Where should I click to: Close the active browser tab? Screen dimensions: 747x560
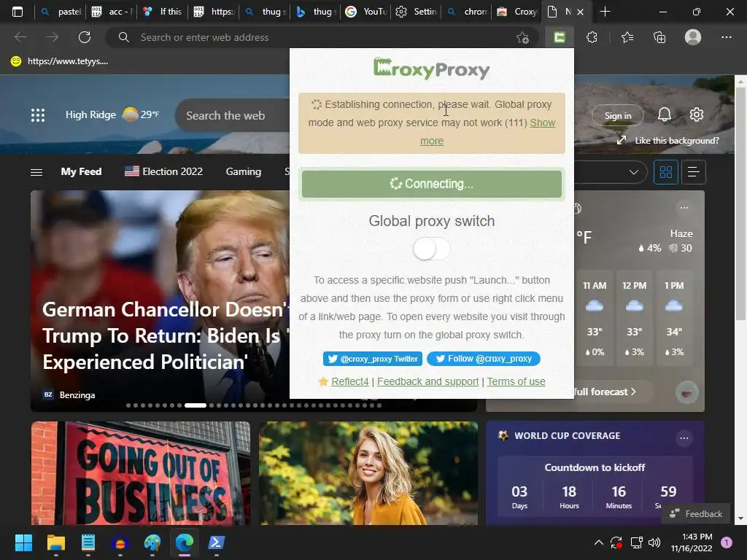click(580, 12)
